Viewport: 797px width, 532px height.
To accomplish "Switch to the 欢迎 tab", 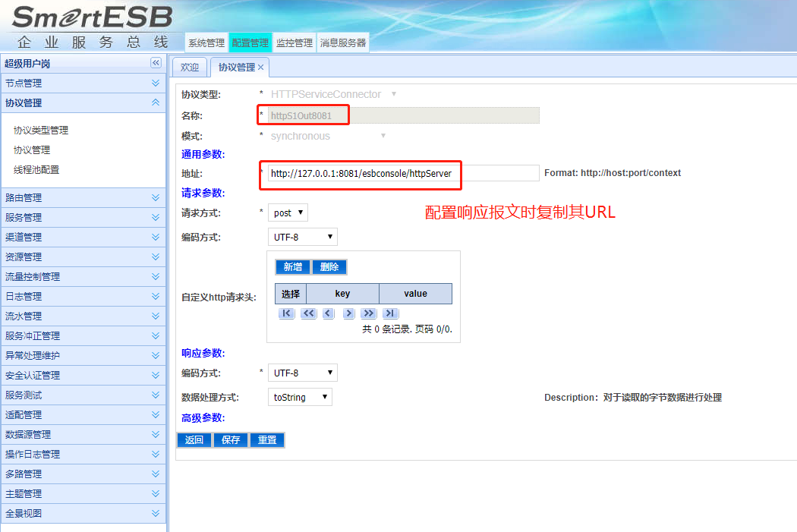I will click(x=190, y=68).
